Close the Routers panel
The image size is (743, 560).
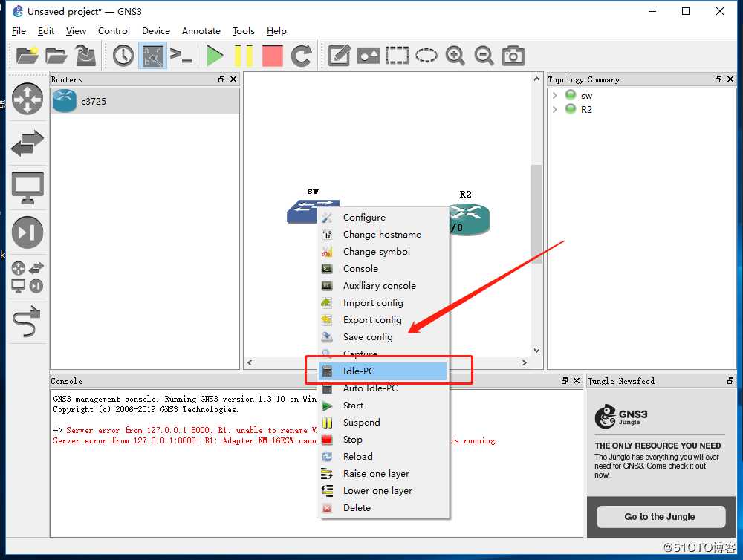pyautogui.click(x=233, y=79)
